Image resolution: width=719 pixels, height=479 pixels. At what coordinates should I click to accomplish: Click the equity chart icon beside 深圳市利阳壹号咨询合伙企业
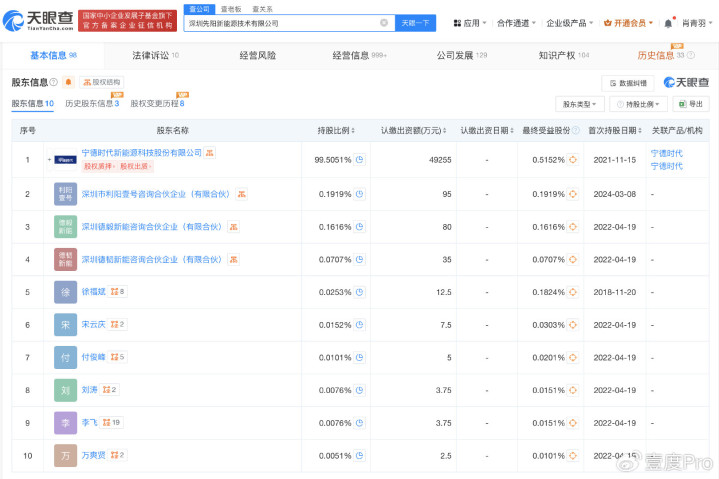tap(241, 194)
